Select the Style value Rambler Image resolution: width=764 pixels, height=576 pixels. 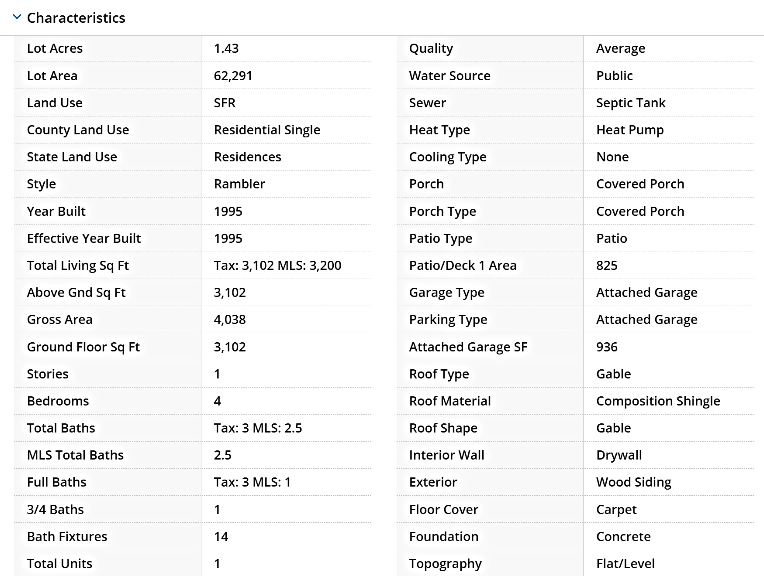coord(239,184)
